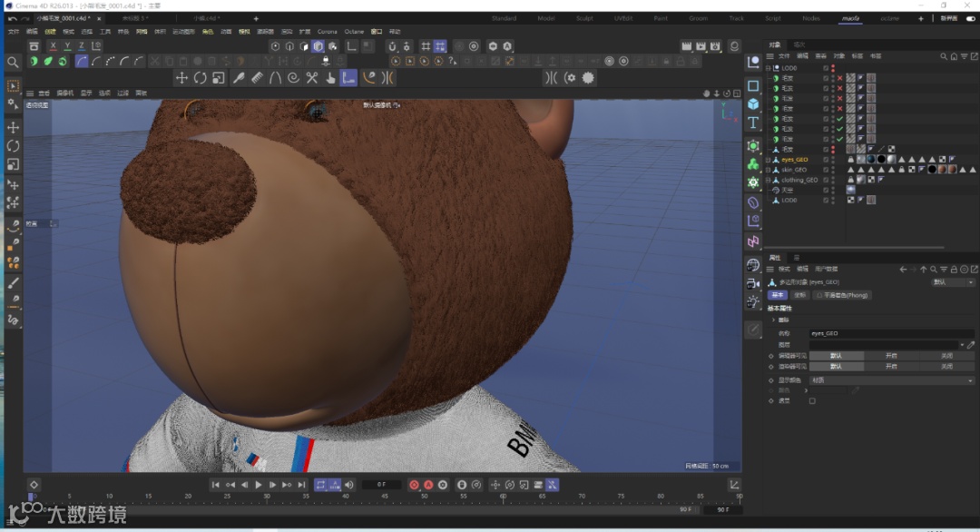Expand the Icon section in Basic properties
Screen dimensions: 980x532
click(x=774, y=320)
